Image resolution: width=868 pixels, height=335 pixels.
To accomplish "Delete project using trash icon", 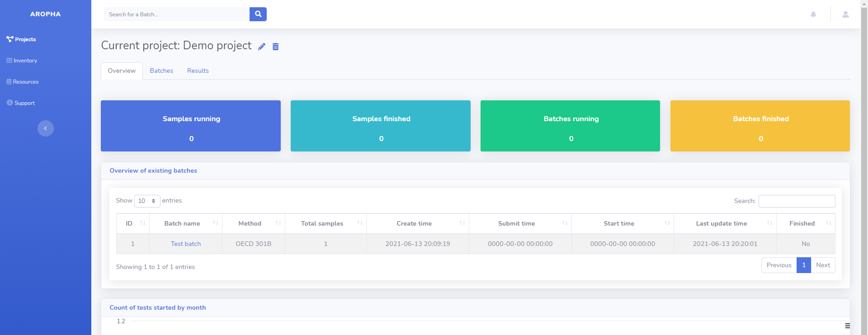I will [x=276, y=47].
